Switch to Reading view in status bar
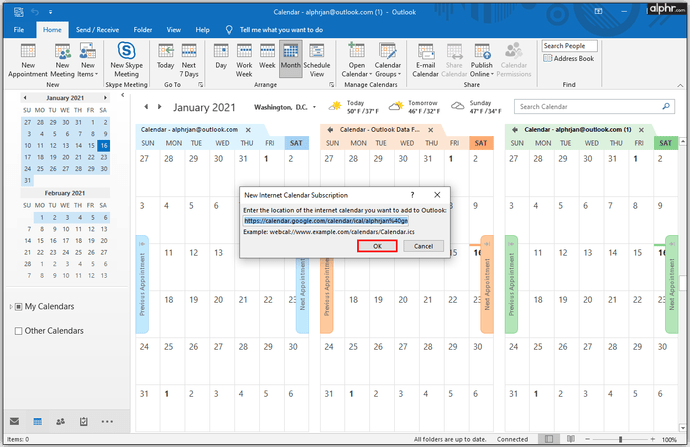The height and width of the screenshot is (447, 690). click(571, 439)
